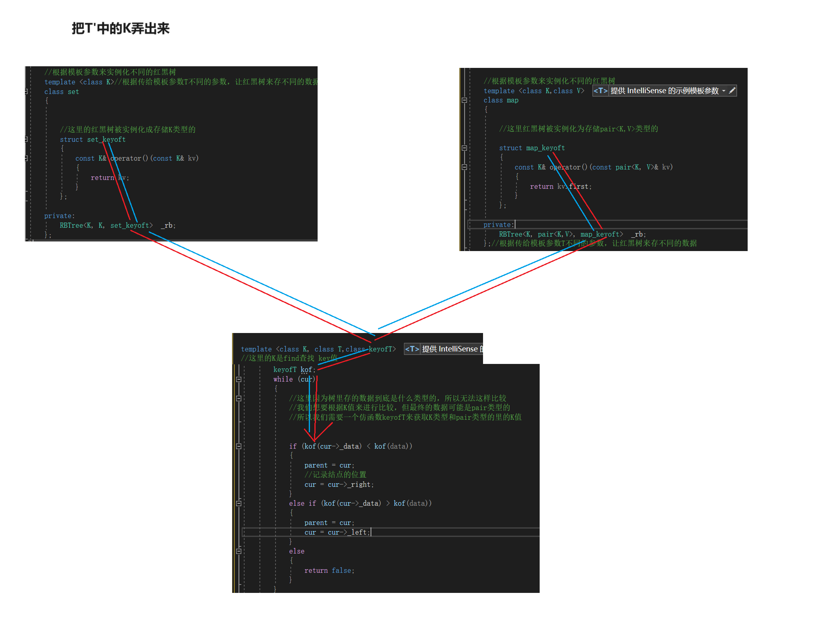Click the 'struct set_keyoft' declaration
This screenshot has height=617, width=840.
pyautogui.click(x=93, y=139)
